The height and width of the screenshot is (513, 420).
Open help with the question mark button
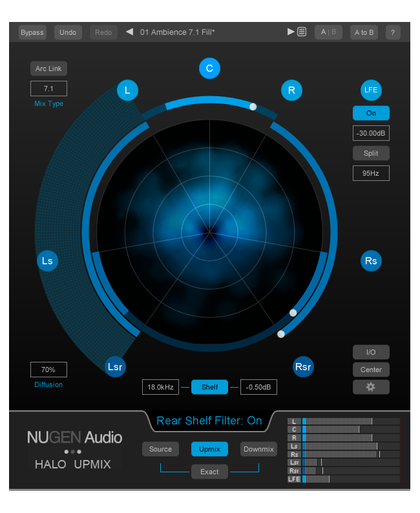point(393,32)
